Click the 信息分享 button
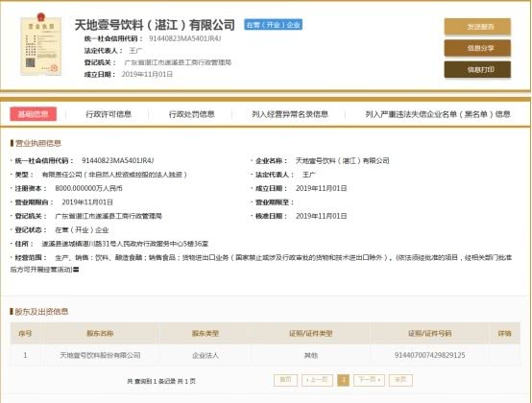532x403 pixels. tap(477, 48)
